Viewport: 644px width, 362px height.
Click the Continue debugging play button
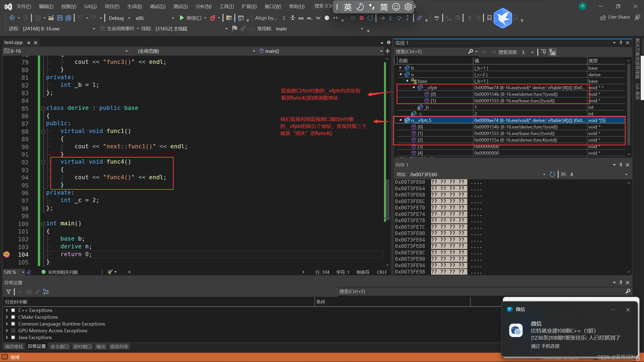pyautogui.click(x=181, y=18)
